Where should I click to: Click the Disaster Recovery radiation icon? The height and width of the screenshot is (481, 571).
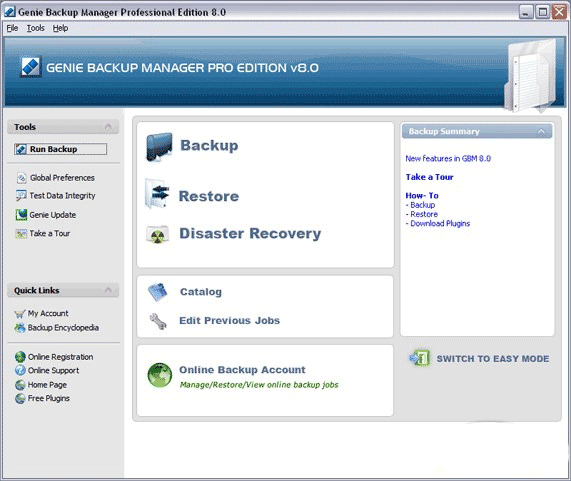157,235
